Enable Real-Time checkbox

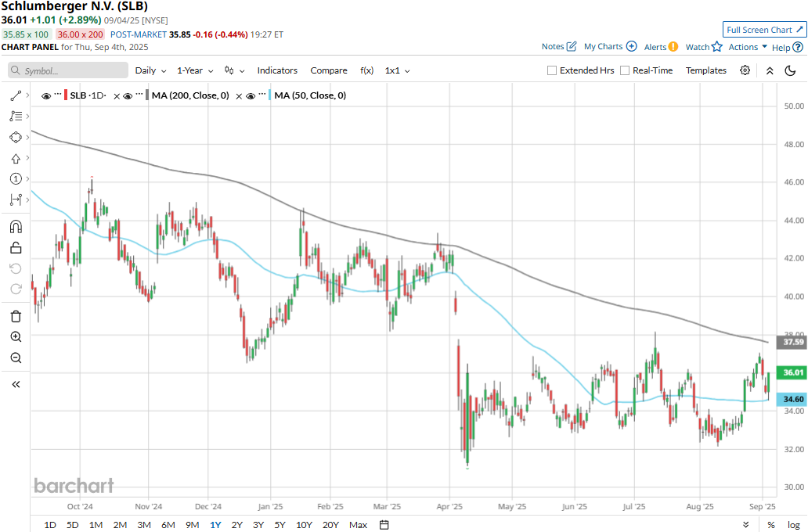click(625, 70)
